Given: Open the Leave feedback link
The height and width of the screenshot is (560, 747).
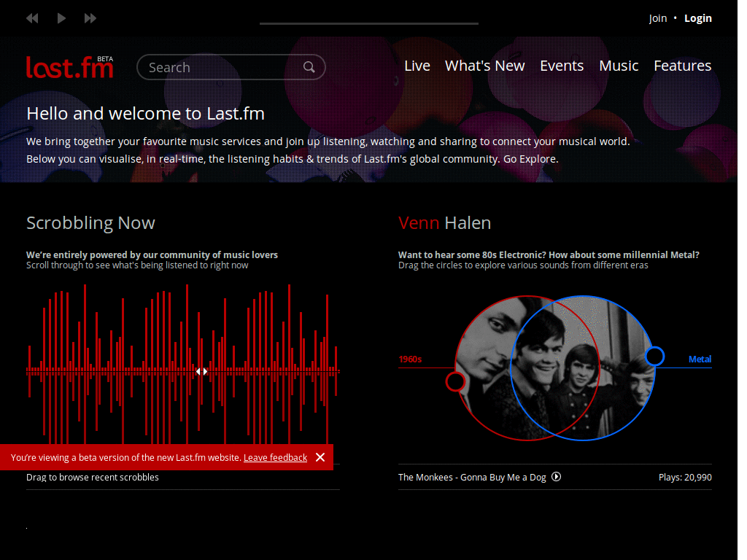Looking at the screenshot, I should tap(275, 458).
